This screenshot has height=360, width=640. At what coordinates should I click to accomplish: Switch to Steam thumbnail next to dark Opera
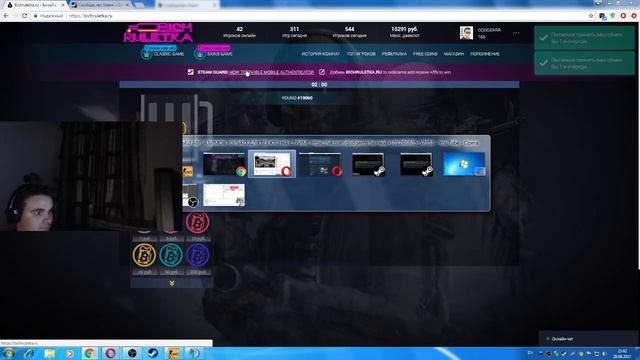click(368, 164)
